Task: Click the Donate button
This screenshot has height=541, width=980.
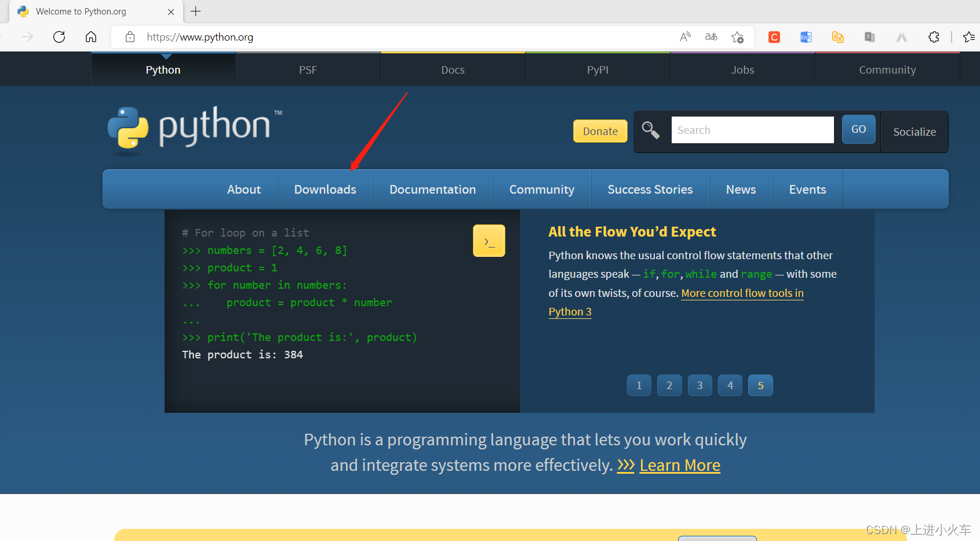Action: tap(600, 131)
